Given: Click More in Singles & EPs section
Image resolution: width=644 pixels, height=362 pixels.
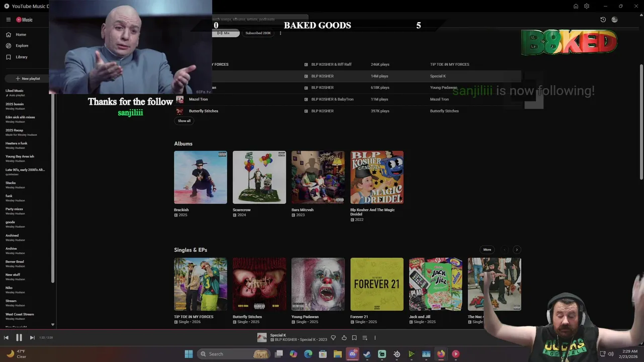Looking at the screenshot, I should point(487,250).
